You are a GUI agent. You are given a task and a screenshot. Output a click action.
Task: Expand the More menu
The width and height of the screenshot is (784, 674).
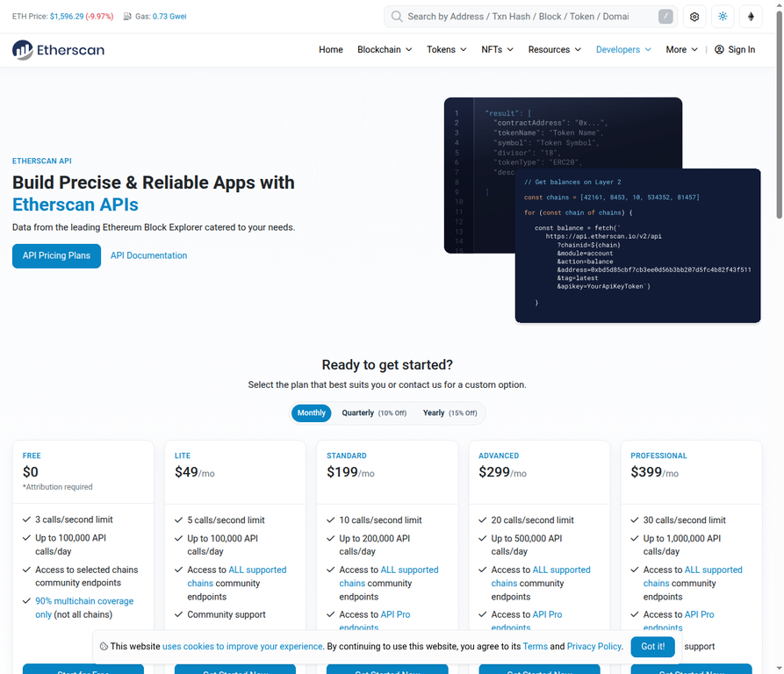(681, 49)
